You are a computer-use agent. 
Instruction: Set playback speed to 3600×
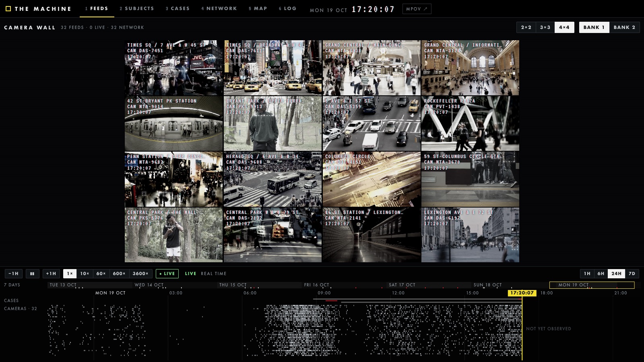(x=140, y=274)
